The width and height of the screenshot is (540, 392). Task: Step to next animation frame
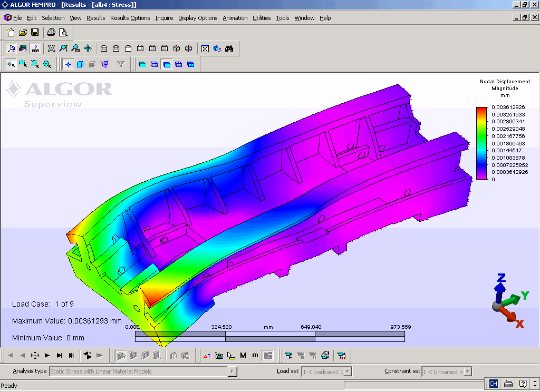coord(59,356)
